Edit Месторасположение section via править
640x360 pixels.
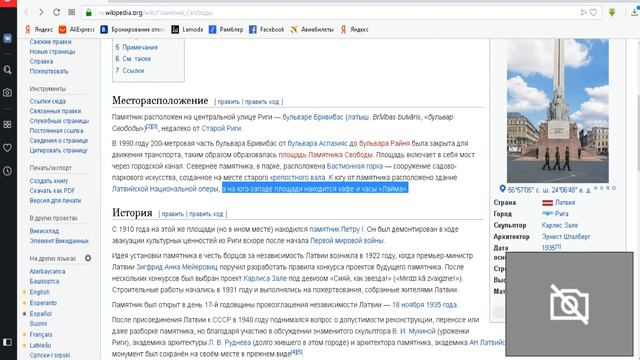228,102
